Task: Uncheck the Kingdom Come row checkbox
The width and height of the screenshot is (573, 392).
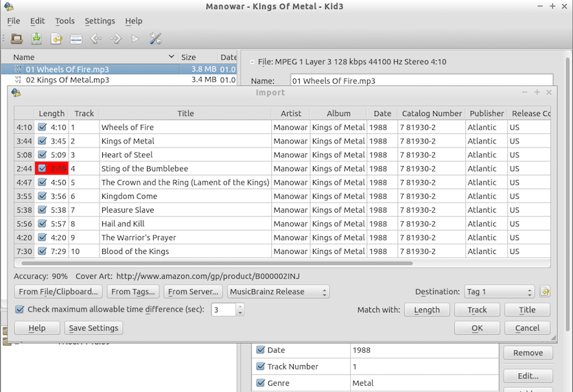Action: (x=43, y=196)
